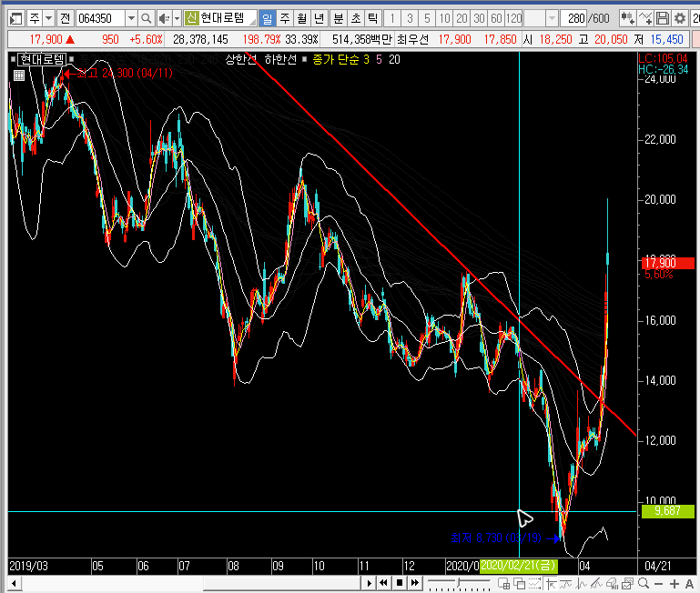This screenshot has width=700, height=593.
Task: Click the candle count field showing 280
Action: point(574,19)
